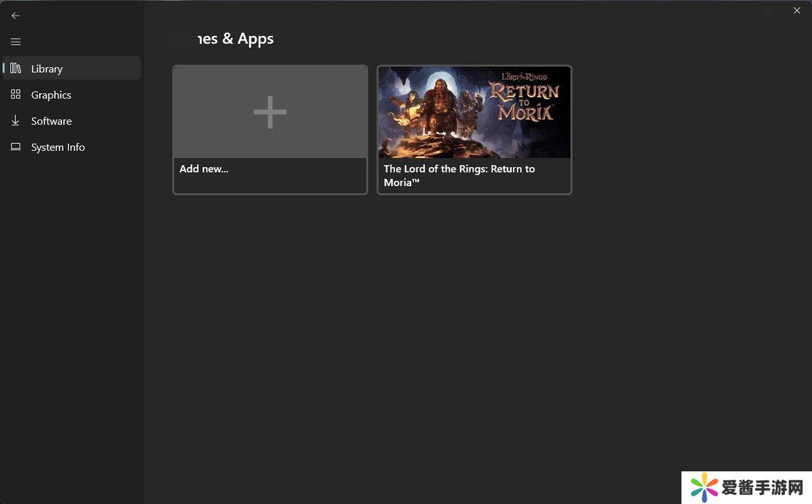
Task: Click the dwarves artwork on the game tile
Action: (437, 111)
